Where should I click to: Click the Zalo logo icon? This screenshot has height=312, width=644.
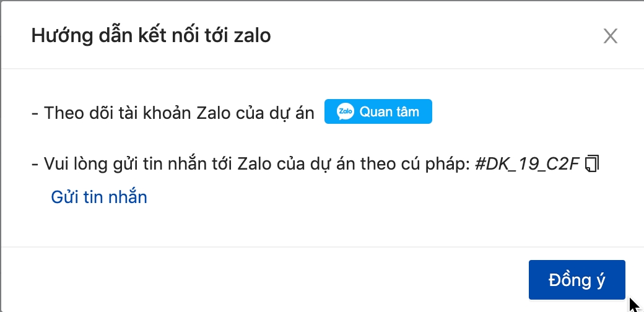pos(345,112)
